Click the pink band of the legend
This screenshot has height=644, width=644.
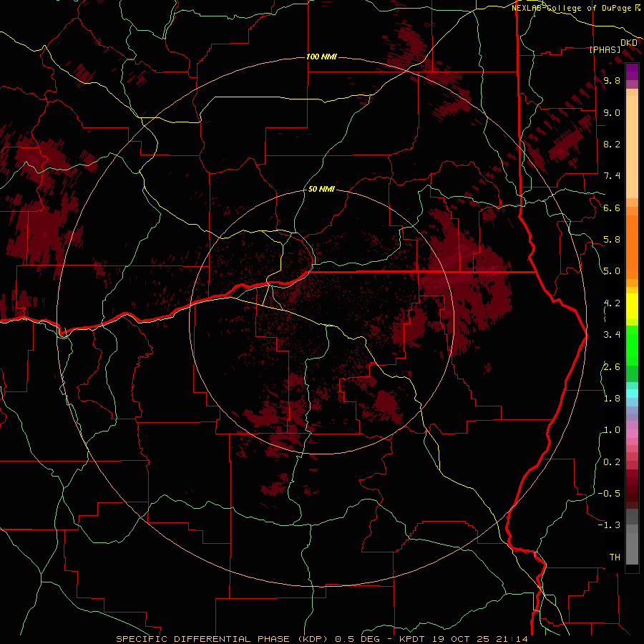[632, 434]
